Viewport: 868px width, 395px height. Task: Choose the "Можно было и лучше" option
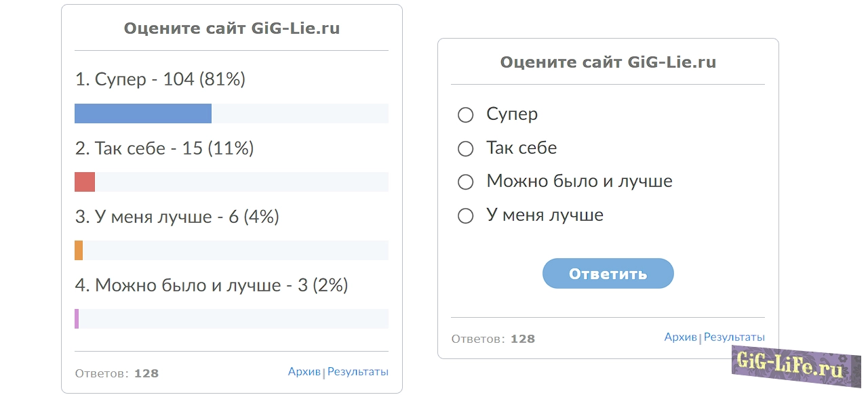465,182
